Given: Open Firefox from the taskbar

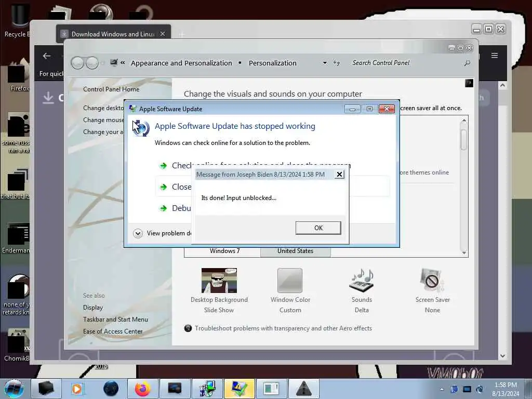Looking at the screenshot, I should (x=143, y=389).
